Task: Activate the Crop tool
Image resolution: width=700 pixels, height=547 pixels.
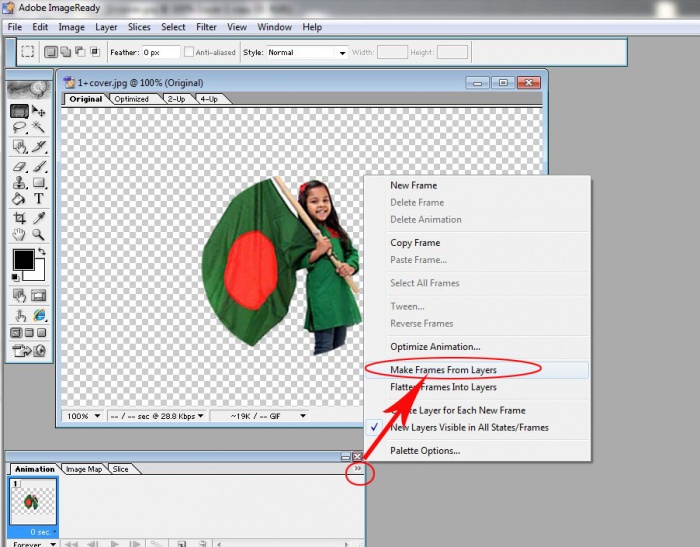Action: tap(18, 217)
